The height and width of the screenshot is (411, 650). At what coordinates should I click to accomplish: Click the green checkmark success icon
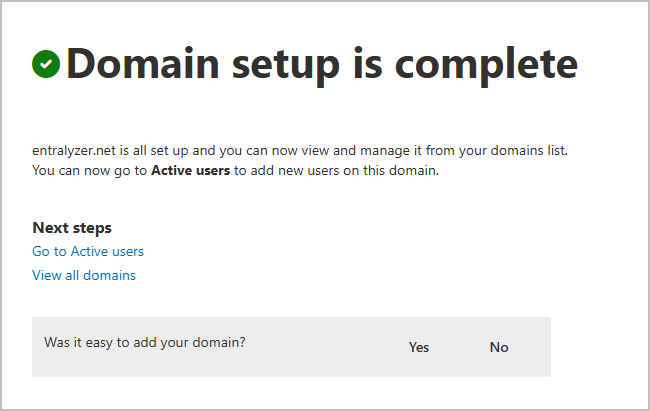click(x=46, y=64)
